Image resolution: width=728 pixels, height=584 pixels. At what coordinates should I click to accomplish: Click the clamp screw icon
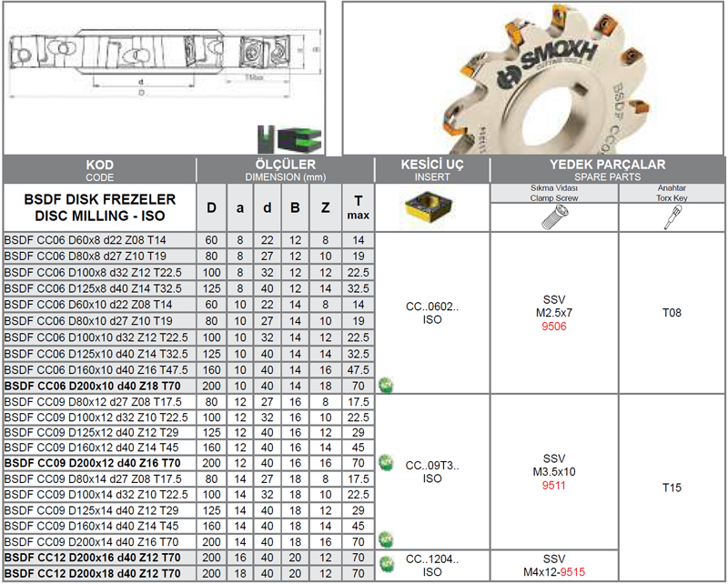(x=554, y=217)
